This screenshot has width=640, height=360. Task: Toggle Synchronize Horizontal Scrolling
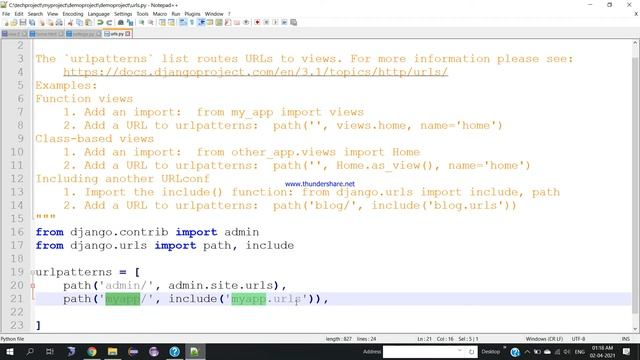(x=171, y=22)
